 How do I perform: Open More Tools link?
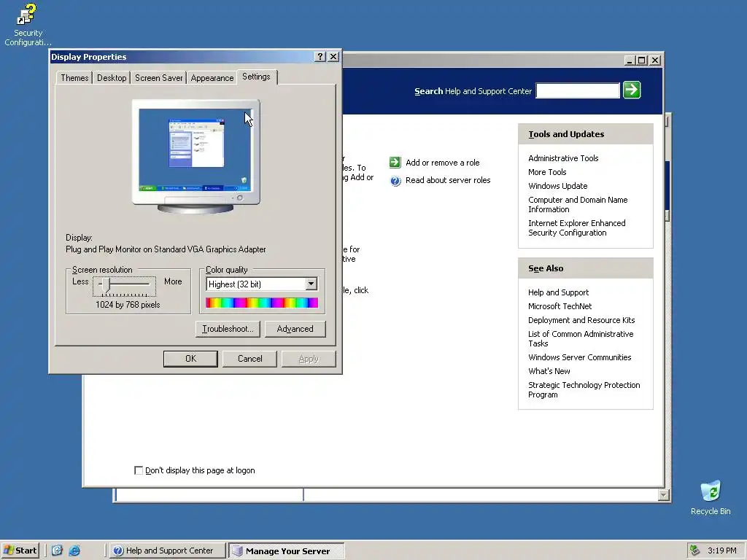tap(547, 172)
